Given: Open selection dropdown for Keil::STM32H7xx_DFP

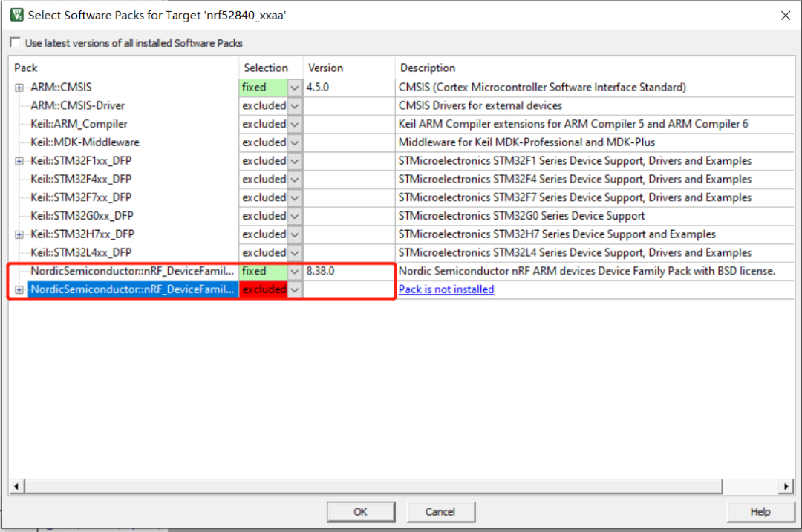Looking at the screenshot, I should tap(295, 234).
